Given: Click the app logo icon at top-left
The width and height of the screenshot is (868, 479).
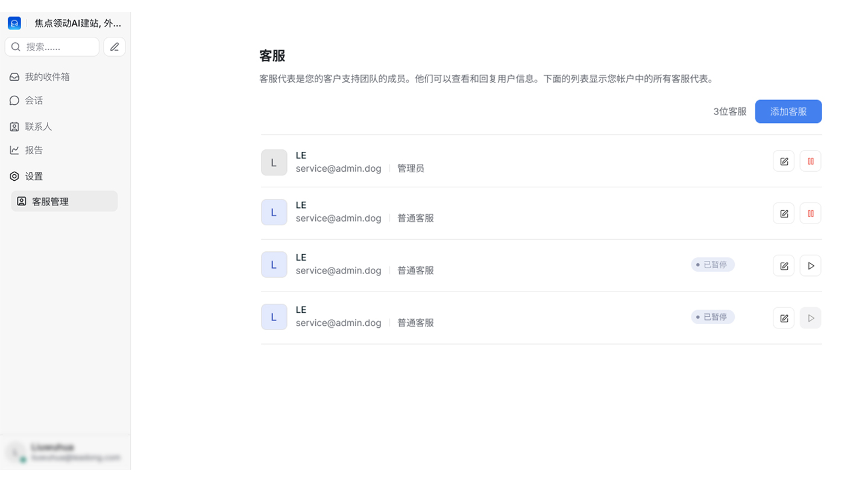Looking at the screenshot, I should pos(14,23).
